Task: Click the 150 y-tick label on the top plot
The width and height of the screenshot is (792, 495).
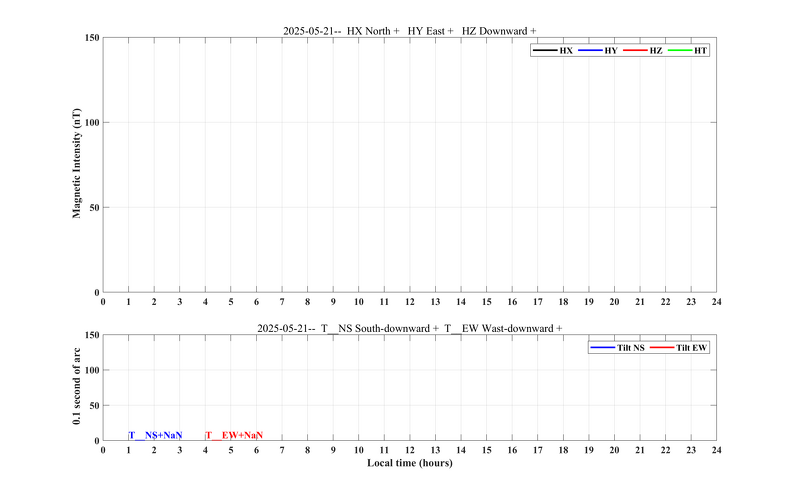Action: point(91,38)
